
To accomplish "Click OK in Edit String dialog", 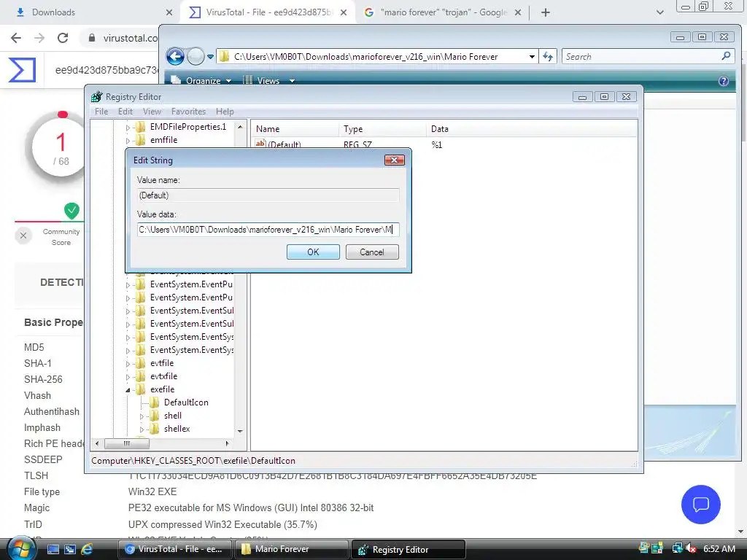I will tap(313, 252).
